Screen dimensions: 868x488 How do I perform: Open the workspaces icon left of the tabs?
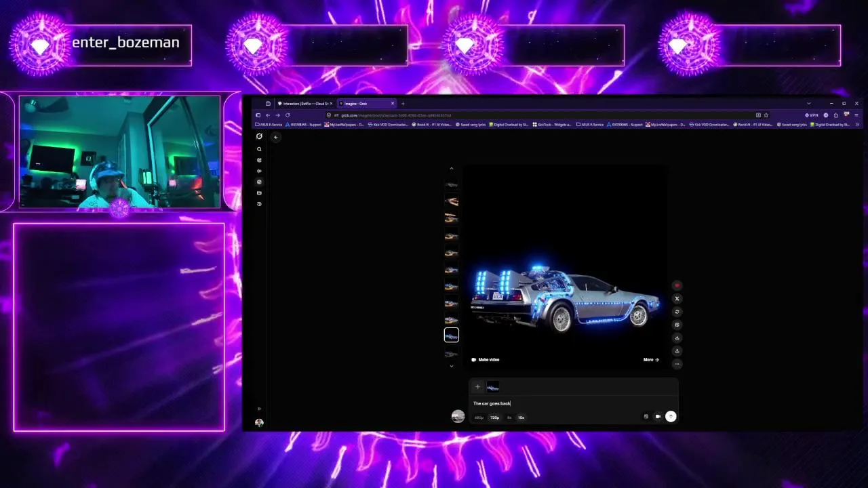pyautogui.click(x=268, y=104)
